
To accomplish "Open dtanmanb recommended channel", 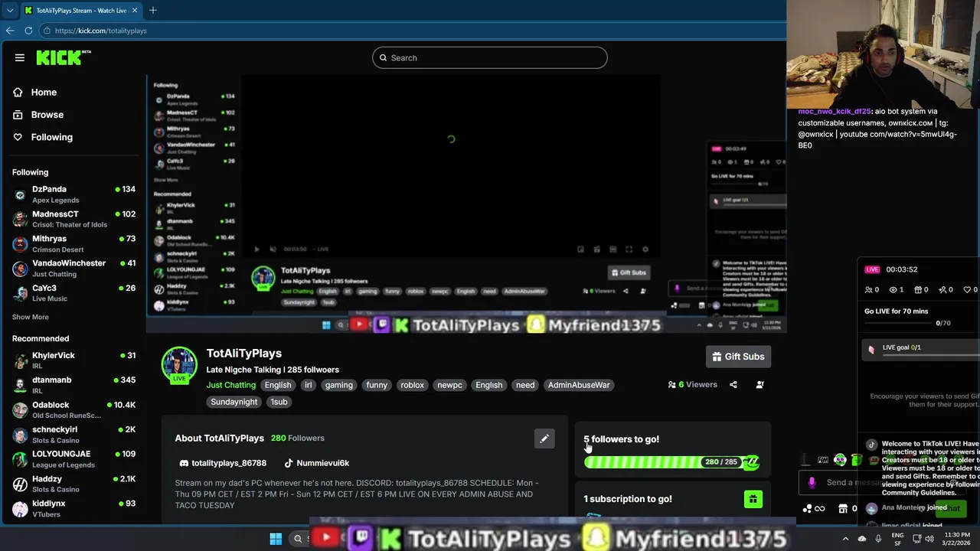I will [73, 385].
